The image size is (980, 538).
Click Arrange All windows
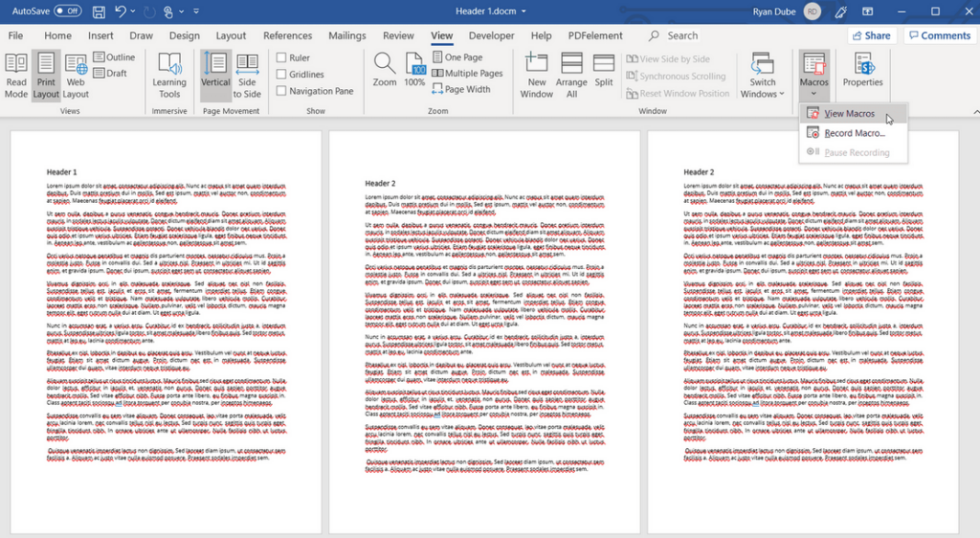571,76
